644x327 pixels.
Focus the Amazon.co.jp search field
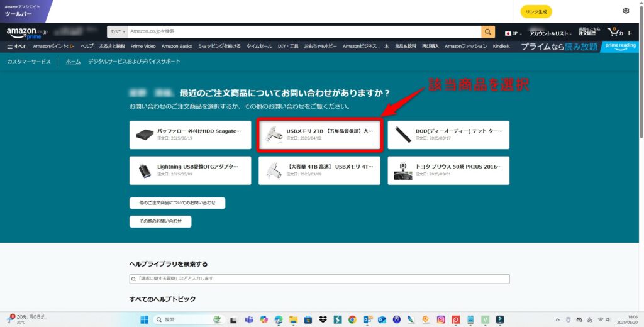click(304, 31)
